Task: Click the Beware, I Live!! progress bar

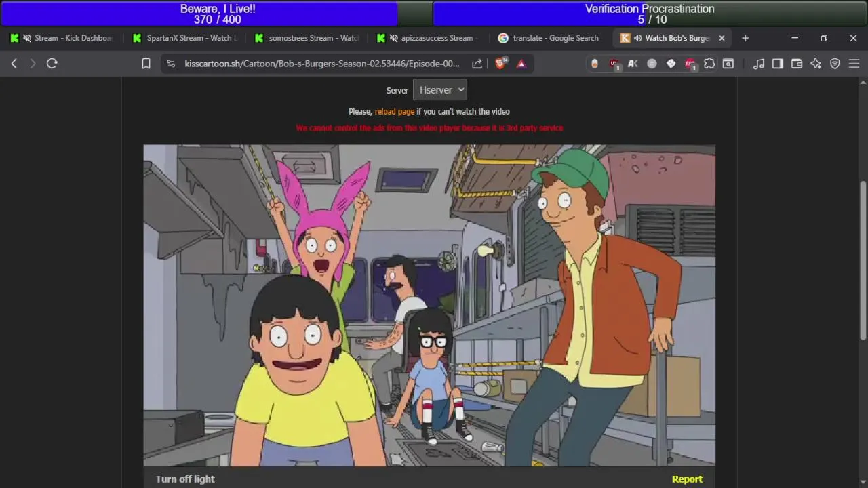Action: (217, 14)
